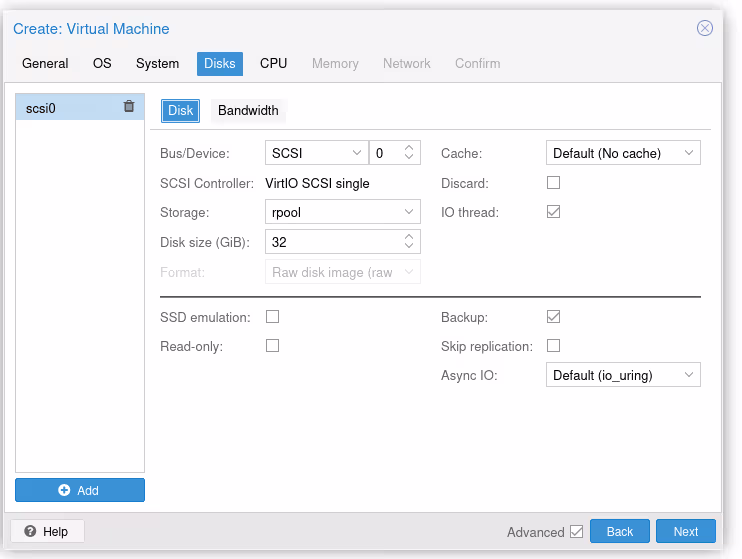Uncheck the Backup checkbox
Viewport: 742px width, 559px height.
pos(553,317)
